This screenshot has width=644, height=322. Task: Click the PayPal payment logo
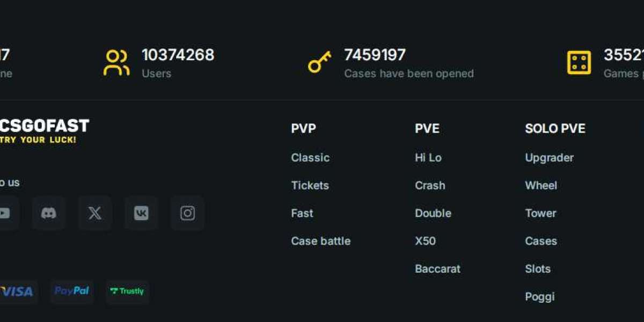click(x=72, y=291)
